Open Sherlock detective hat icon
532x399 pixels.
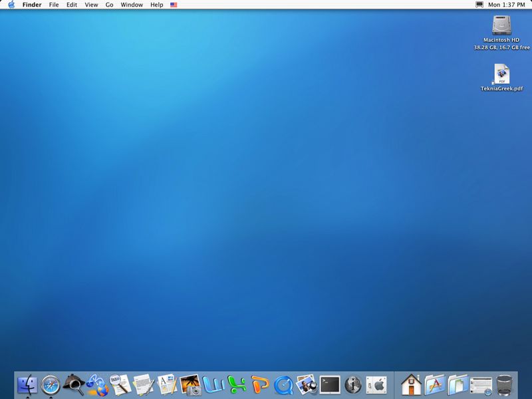coord(73,384)
